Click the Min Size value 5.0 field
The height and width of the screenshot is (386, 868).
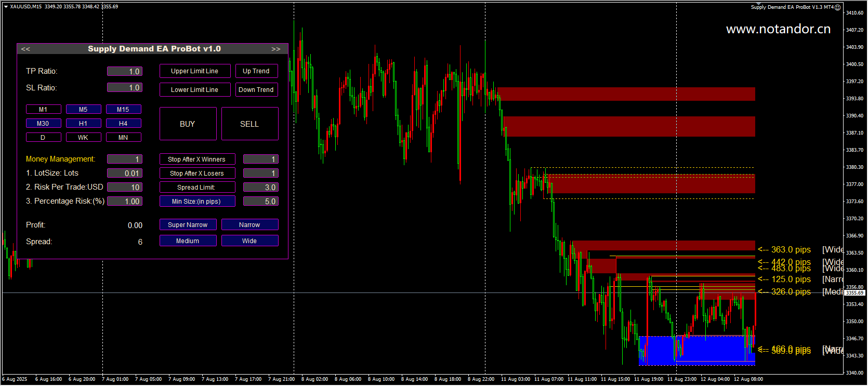click(x=261, y=202)
